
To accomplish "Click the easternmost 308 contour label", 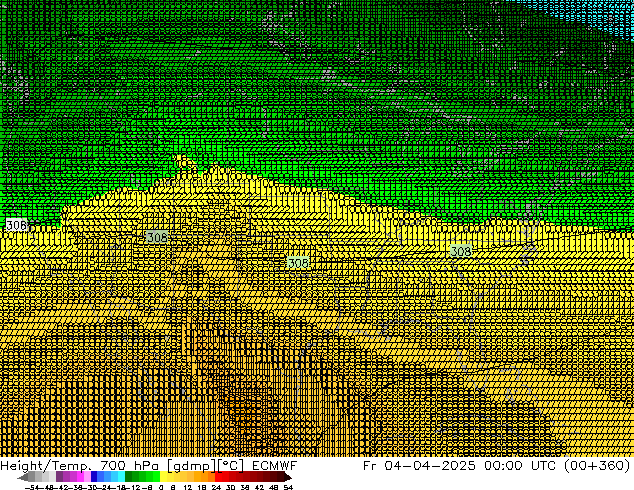I will pos(461,251).
